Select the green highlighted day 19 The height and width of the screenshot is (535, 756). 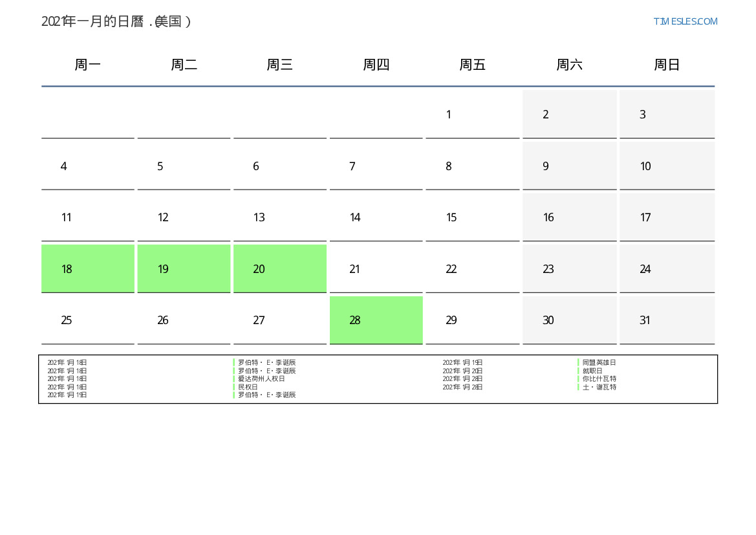(184, 268)
